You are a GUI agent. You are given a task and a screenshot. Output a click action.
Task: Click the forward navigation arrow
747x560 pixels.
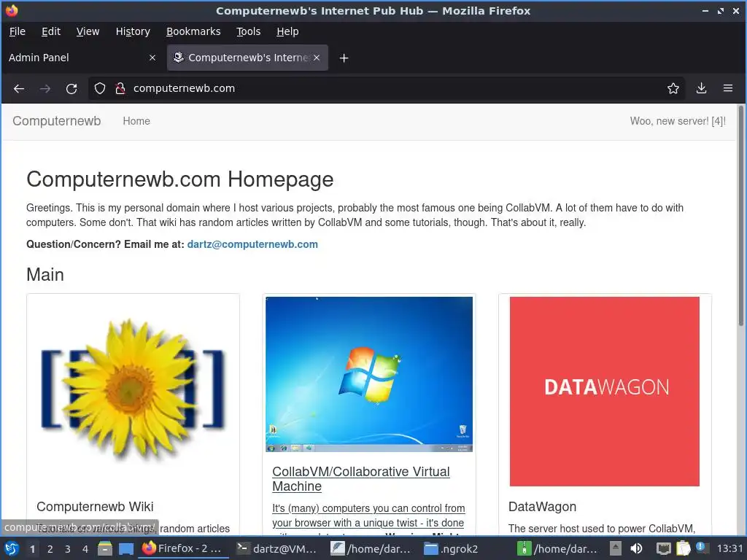click(45, 88)
